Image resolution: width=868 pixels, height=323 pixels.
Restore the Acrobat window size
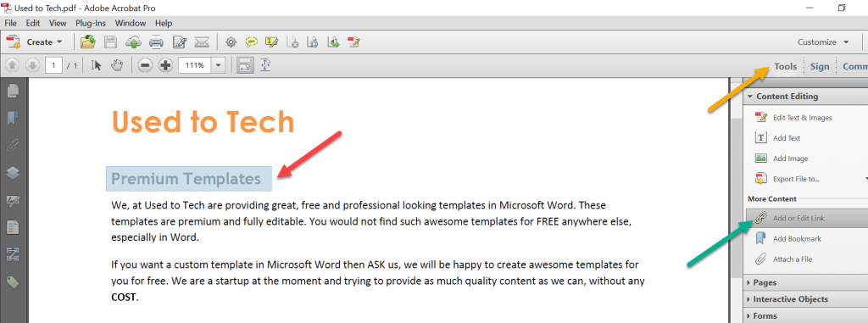coord(842,8)
